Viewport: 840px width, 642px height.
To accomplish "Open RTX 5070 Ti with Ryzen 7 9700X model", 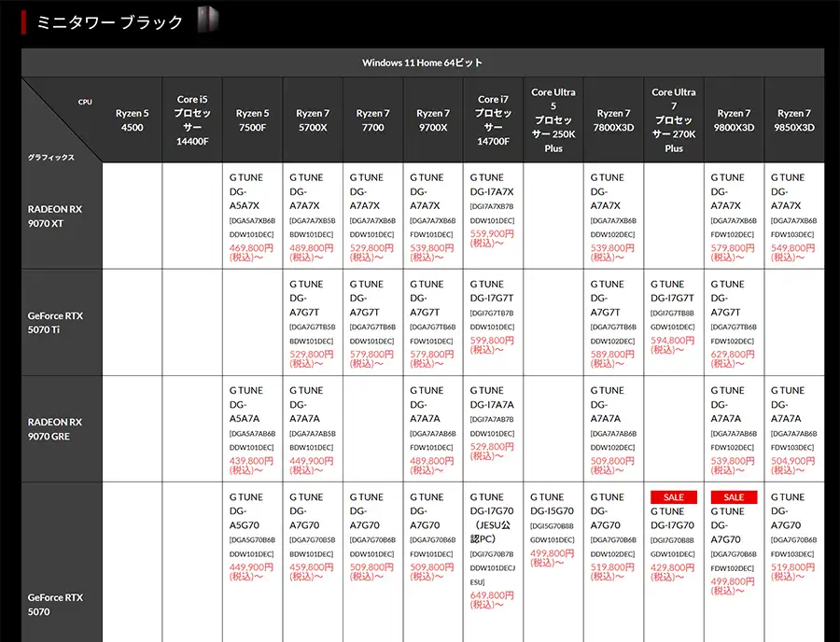I will point(432,323).
